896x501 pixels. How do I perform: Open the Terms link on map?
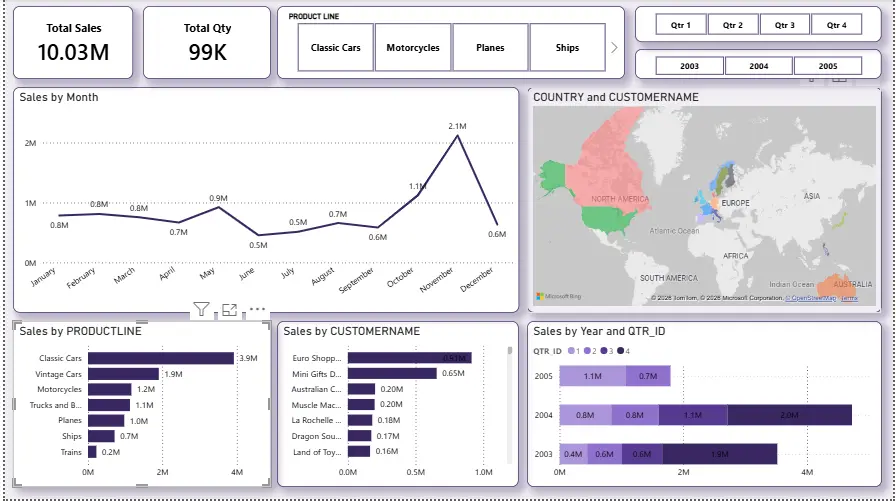[849, 298]
